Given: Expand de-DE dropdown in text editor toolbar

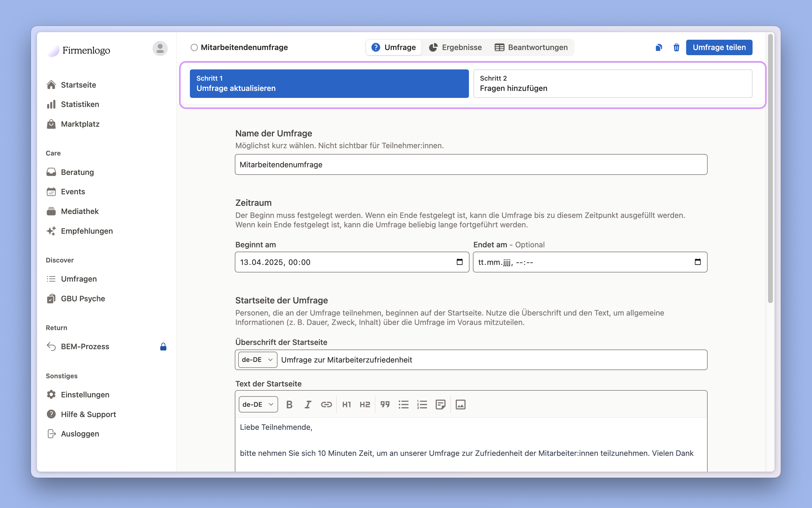Looking at the screenshot, I should (x=258, y=405).
